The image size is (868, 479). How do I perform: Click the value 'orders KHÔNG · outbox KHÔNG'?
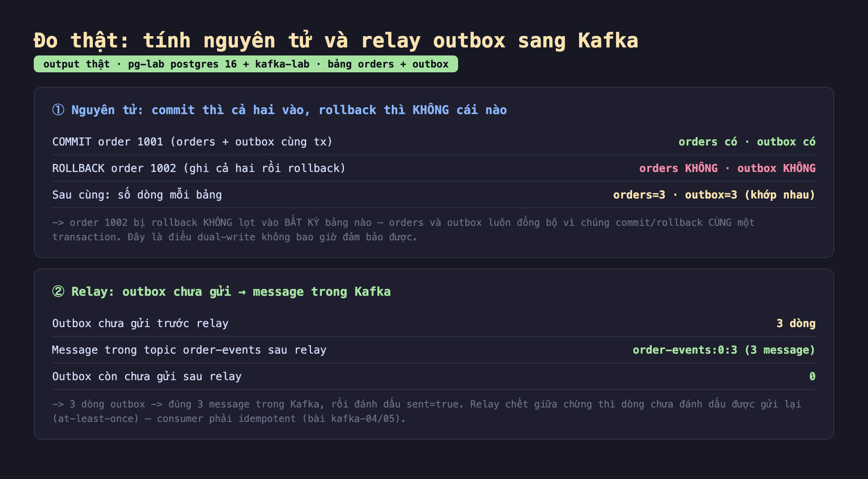[727, 168]
